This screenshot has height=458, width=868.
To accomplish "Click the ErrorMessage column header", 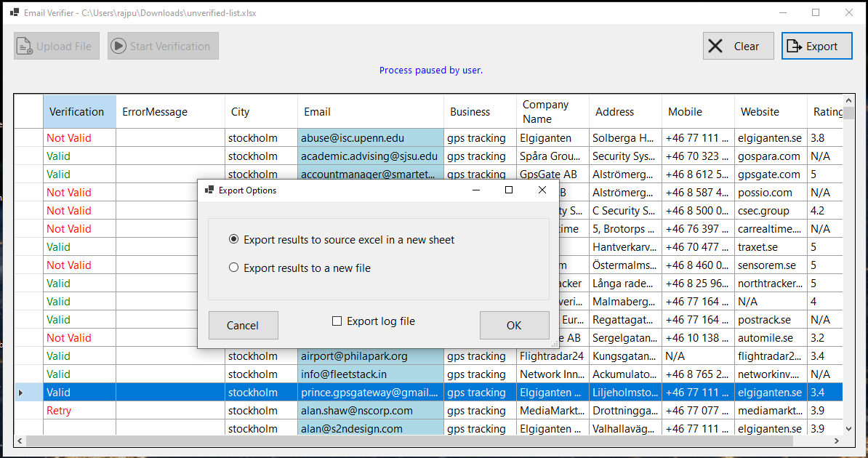I will click(x=171, y=112).
